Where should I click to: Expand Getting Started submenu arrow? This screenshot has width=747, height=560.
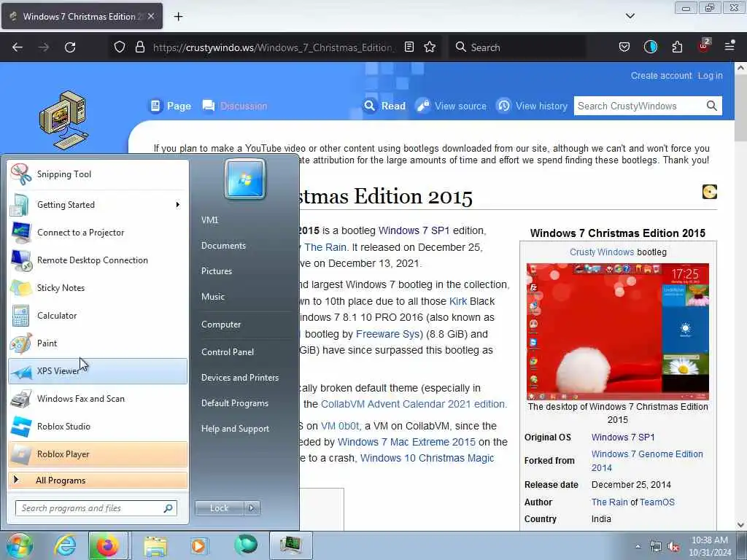(178, 205)
